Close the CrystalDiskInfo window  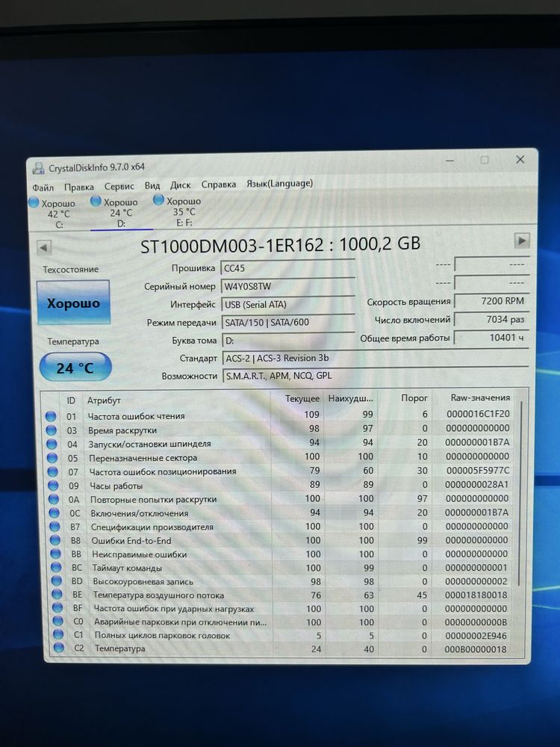pyautogui.click(x=520, y=160)
